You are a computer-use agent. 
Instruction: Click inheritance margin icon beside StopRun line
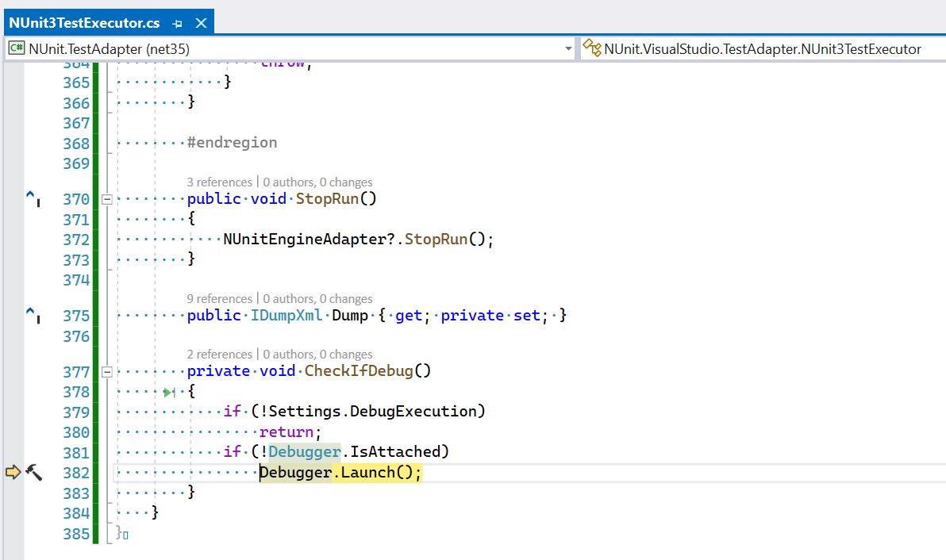pyautogui.click(x=33, y=199)
